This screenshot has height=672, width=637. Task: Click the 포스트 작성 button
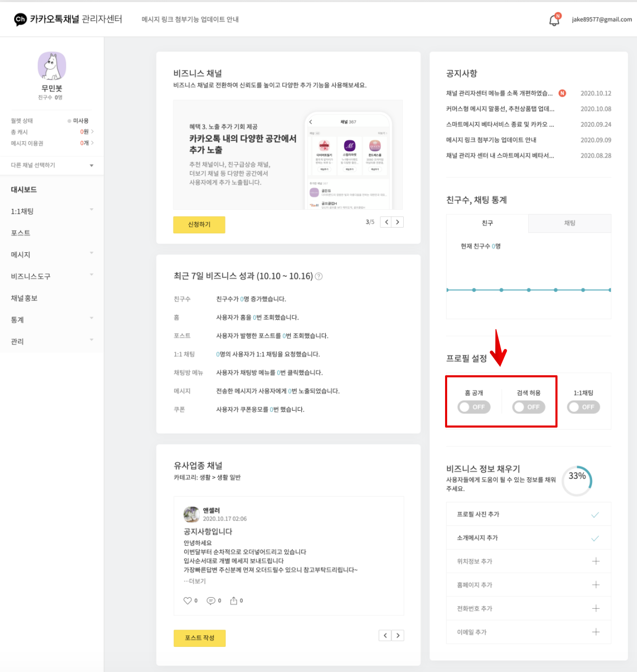pos(199,638)
